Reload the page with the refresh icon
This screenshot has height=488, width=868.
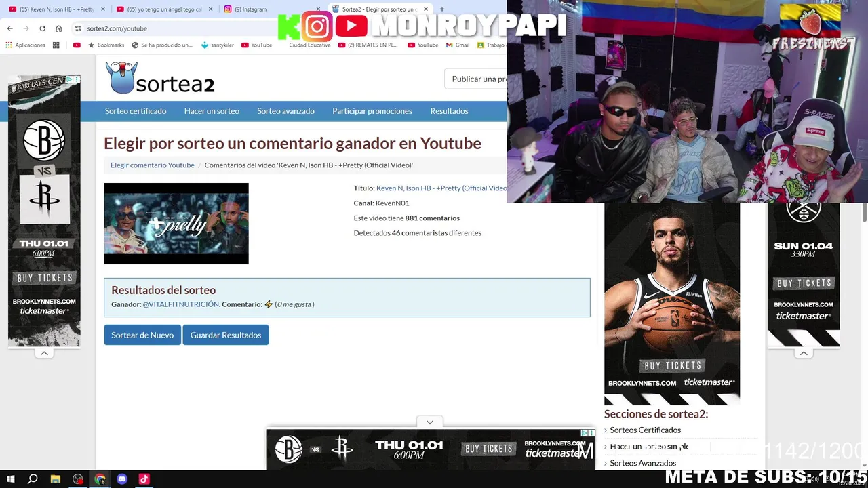(x=42, y=28)
